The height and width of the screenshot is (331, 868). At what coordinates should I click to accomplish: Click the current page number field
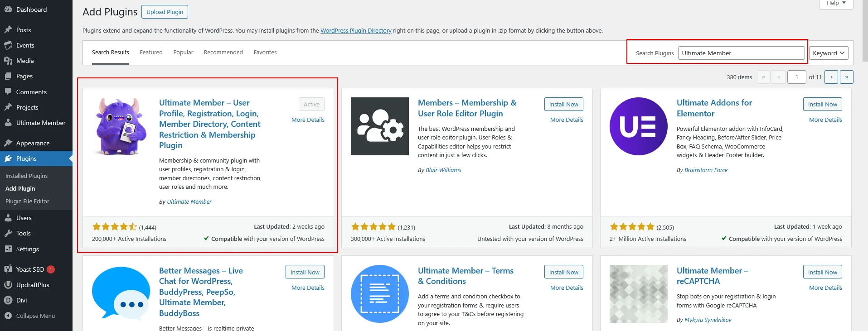[797, 77]
